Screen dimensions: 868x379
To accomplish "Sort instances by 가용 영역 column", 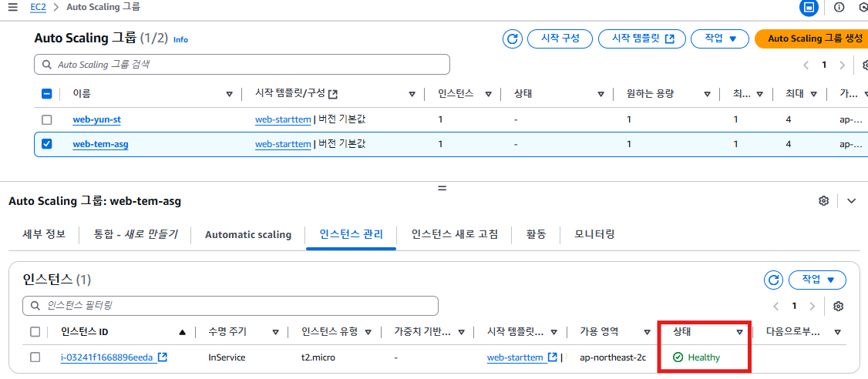I will [647, 332].
